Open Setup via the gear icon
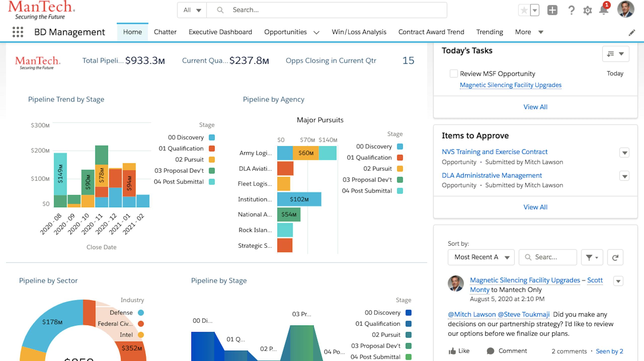Screen dimensions: 644x361 coord(587,10)
